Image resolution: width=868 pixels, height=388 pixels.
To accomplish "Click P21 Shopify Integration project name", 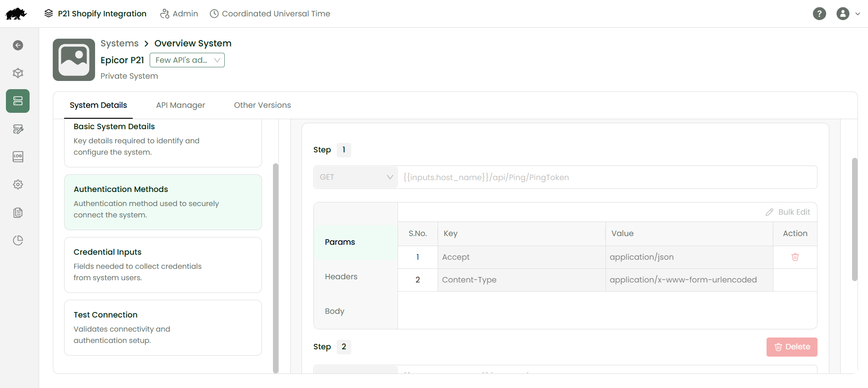I will coord(102,14).
